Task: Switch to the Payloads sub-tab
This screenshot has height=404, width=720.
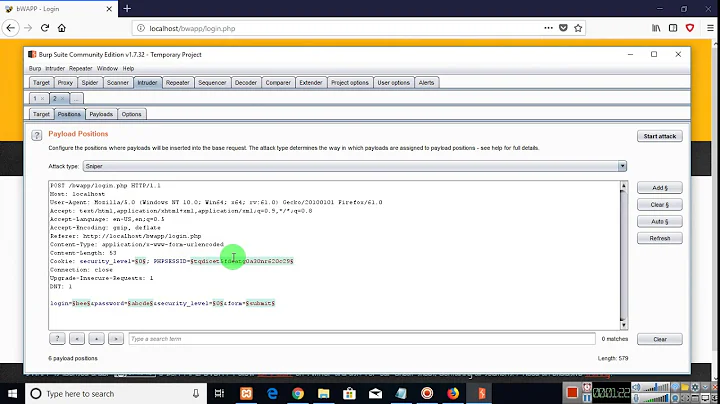Action: 101,114
